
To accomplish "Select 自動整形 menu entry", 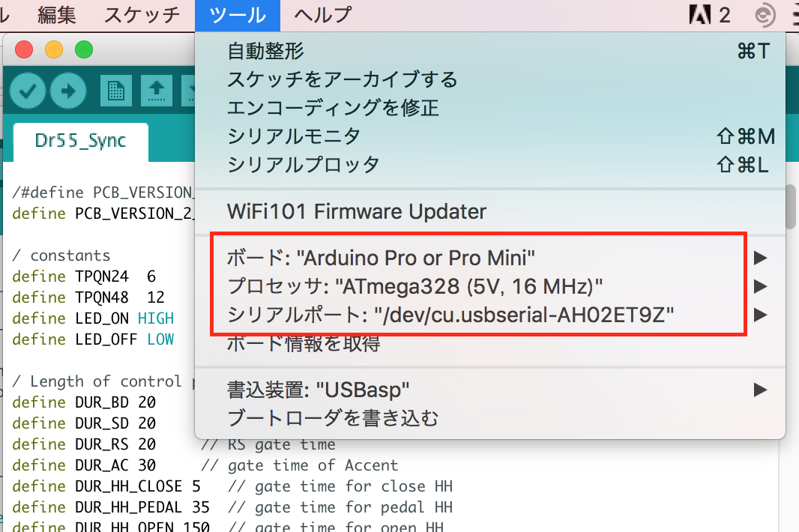I will coord(489,51).
